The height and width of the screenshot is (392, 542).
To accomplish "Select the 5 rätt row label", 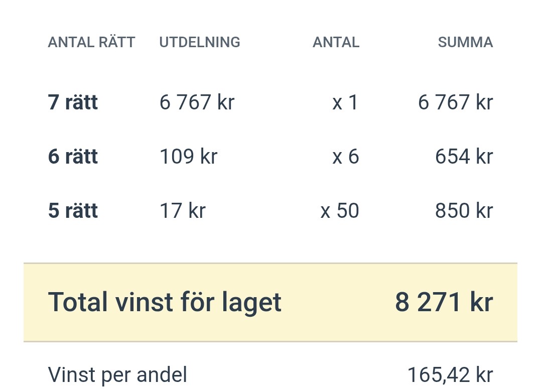I will pos(73,210).
